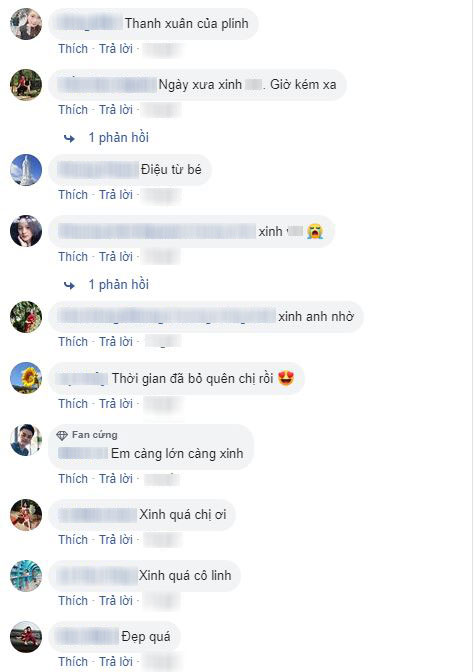The height and width of the screenshot is (672, 474).
Task: Open avatar beside 'xinh anh nhờ' comment
Action: click(26, 317)
